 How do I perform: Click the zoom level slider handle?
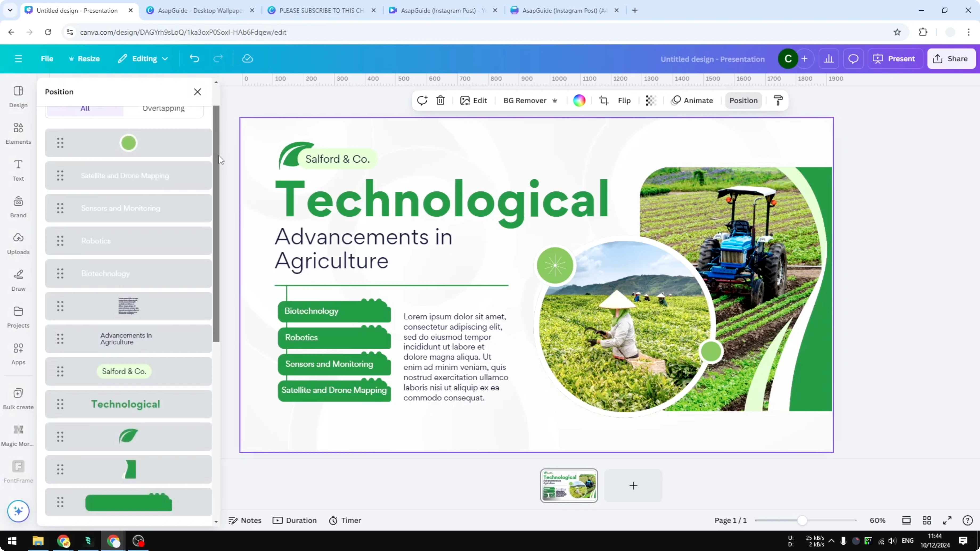coord(802,520)
